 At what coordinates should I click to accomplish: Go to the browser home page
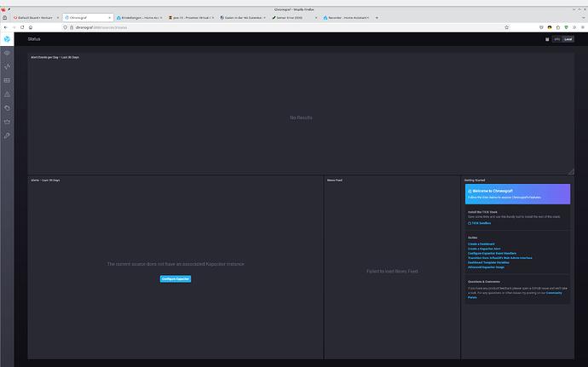point(31,27)
